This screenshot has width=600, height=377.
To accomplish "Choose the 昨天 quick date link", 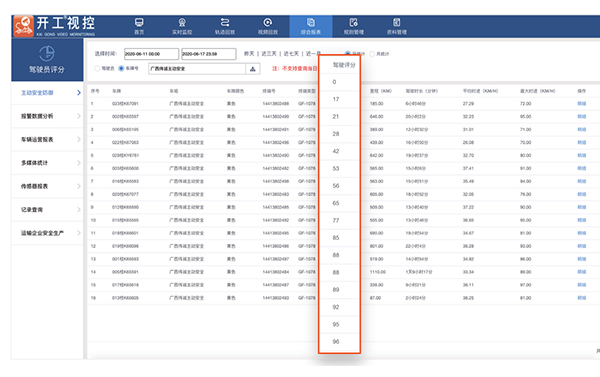I will 249,54.
